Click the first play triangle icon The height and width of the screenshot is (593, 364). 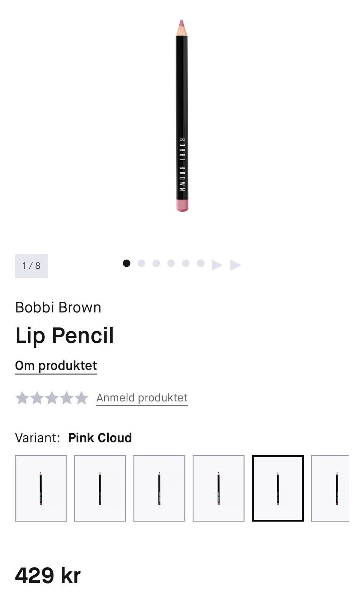[217, 265]
